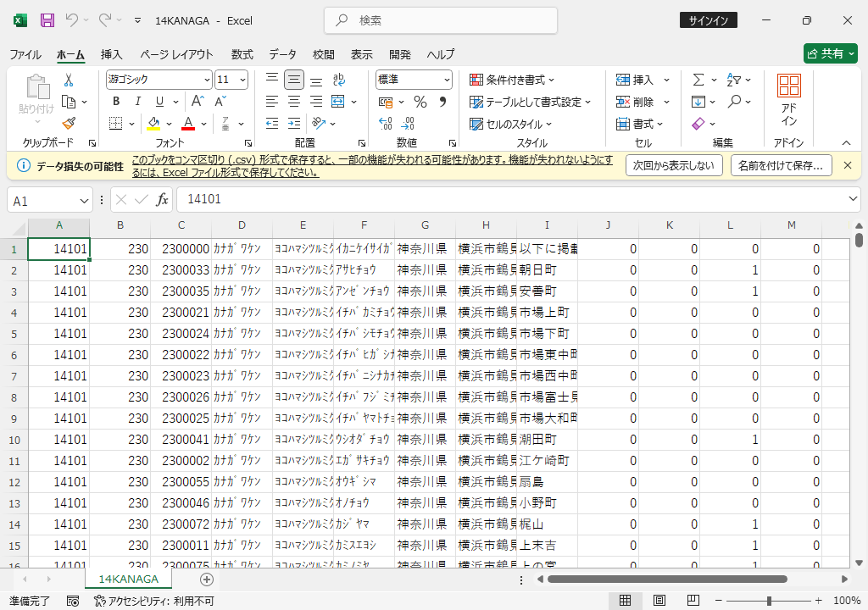Open the データ tab
Image resolution: width=868 pixels, height=610 pixels.
(x=282, y=54)
